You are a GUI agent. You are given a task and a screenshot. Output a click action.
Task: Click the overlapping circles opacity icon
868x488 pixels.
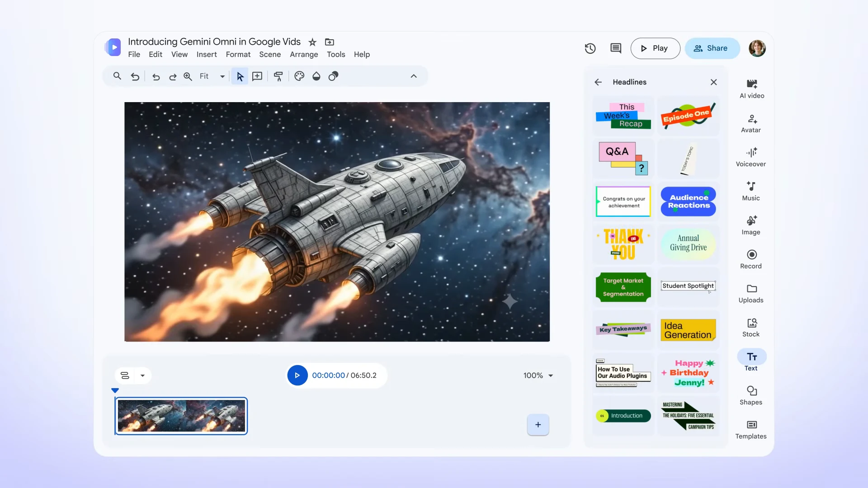(x=333, y=76)
